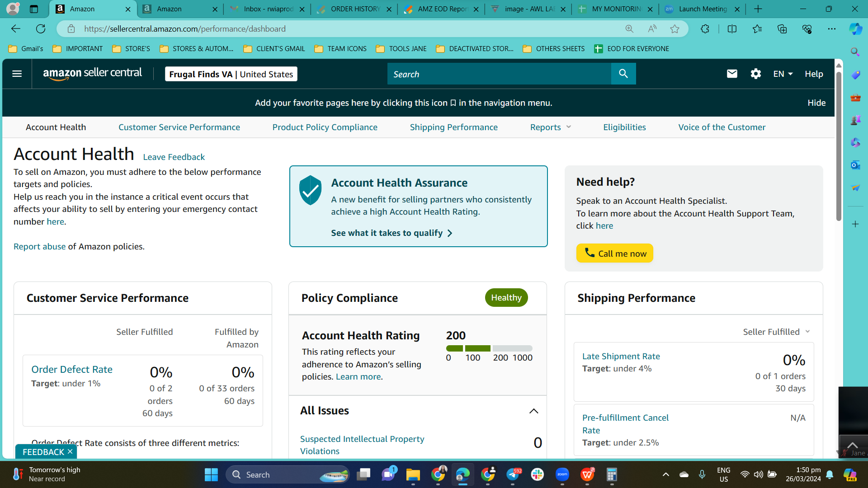Screen dimensions: 868x488
Task: Click the Report abuse link
Action: (39, 247)
